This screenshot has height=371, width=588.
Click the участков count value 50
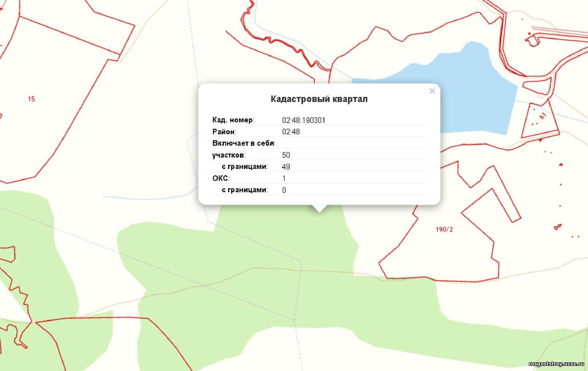(286, 155)
